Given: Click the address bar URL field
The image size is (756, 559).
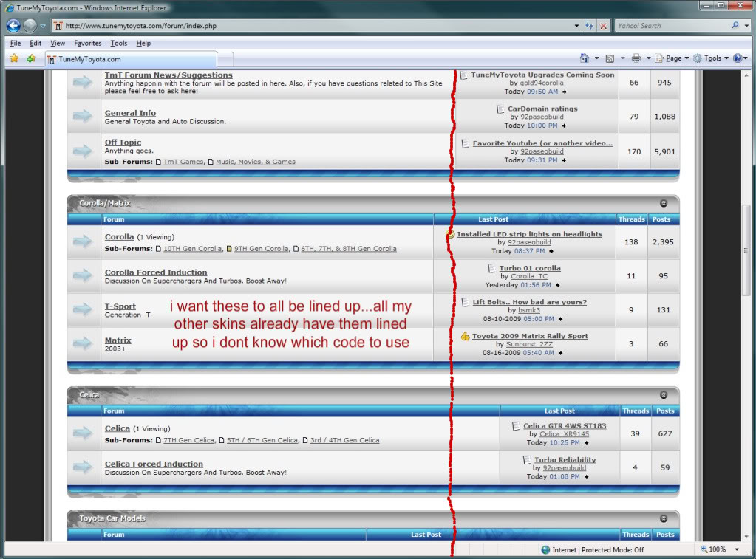Looking at the screenshot, I should click(x=313, y=26).
